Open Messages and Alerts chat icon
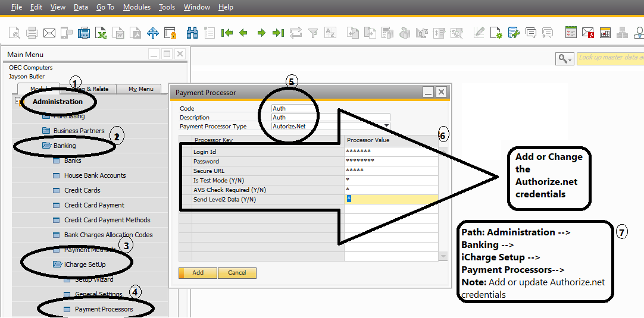644x318 pixels. coord(531,33)
